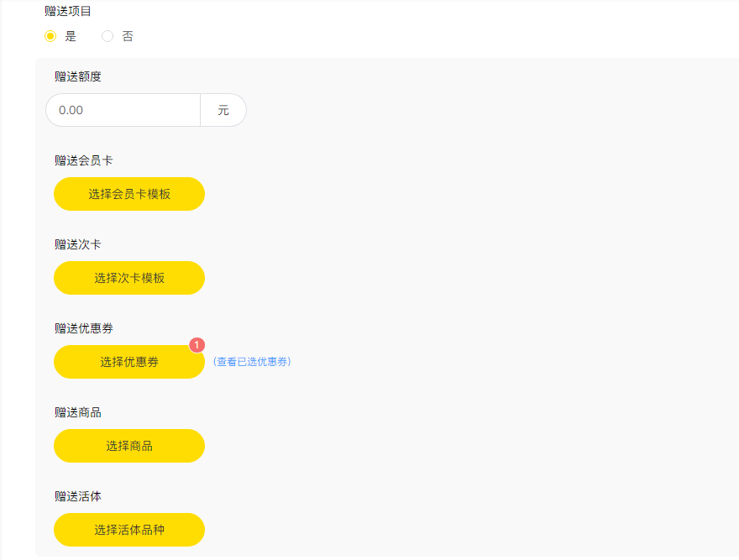Screen dimensions: 739x560
Task: Click the 赠送会员卡 label
Action: pyautogui.click(x=84, y=160)
